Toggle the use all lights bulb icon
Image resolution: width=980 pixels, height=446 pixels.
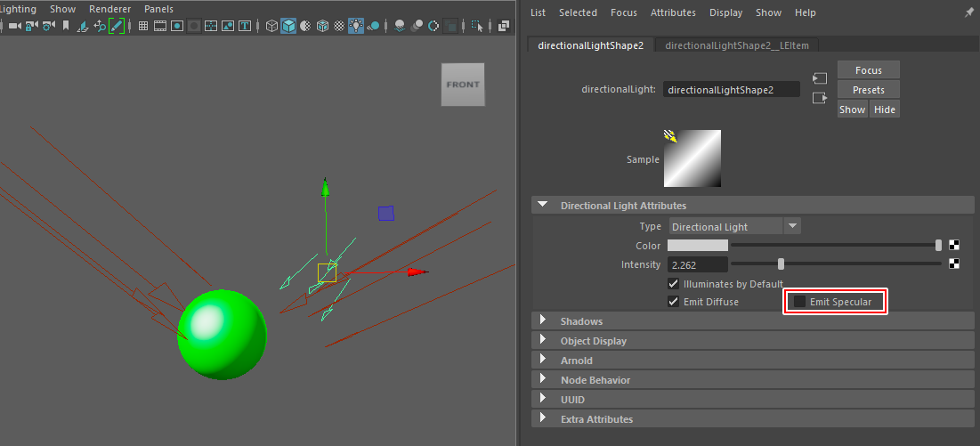pos(356,26)
